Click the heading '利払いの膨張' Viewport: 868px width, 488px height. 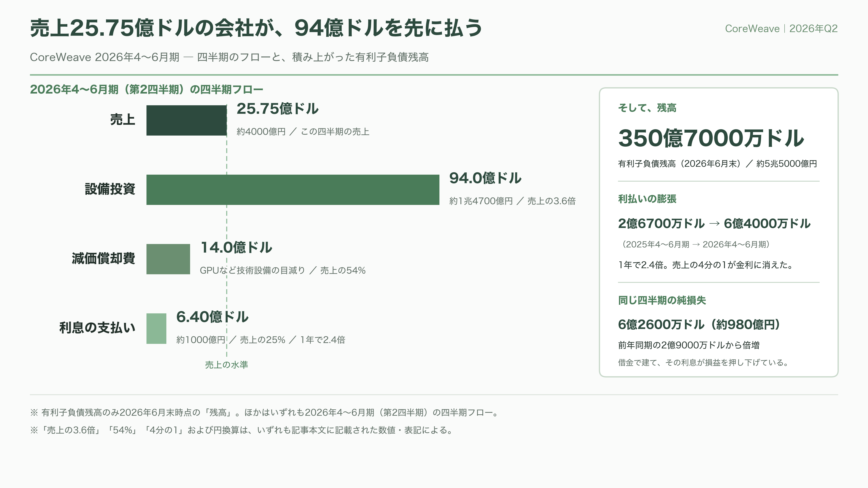point(647,199)
